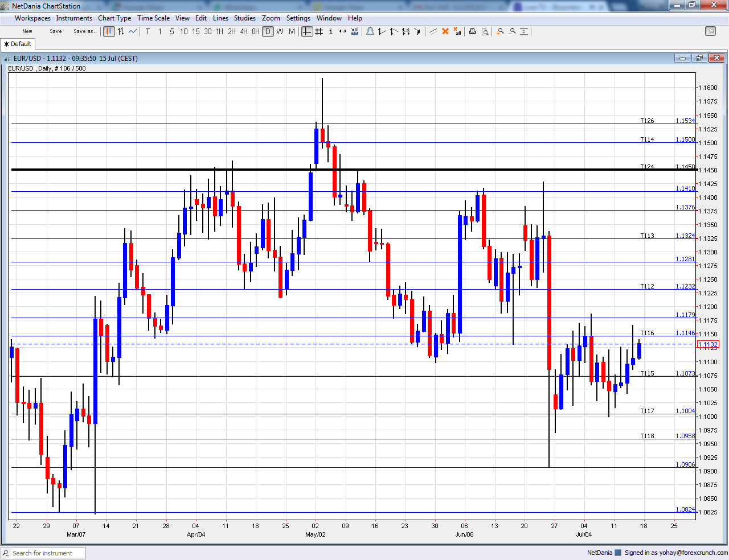Select bar (OHLC) chart type icon
Viewport: 729px width, 560px height.
121,31
